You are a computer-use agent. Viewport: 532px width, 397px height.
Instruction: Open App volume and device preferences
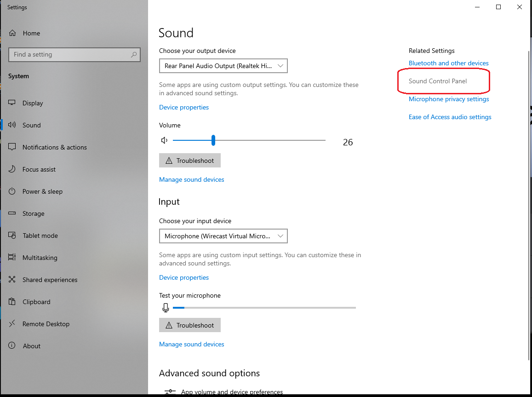232,392
